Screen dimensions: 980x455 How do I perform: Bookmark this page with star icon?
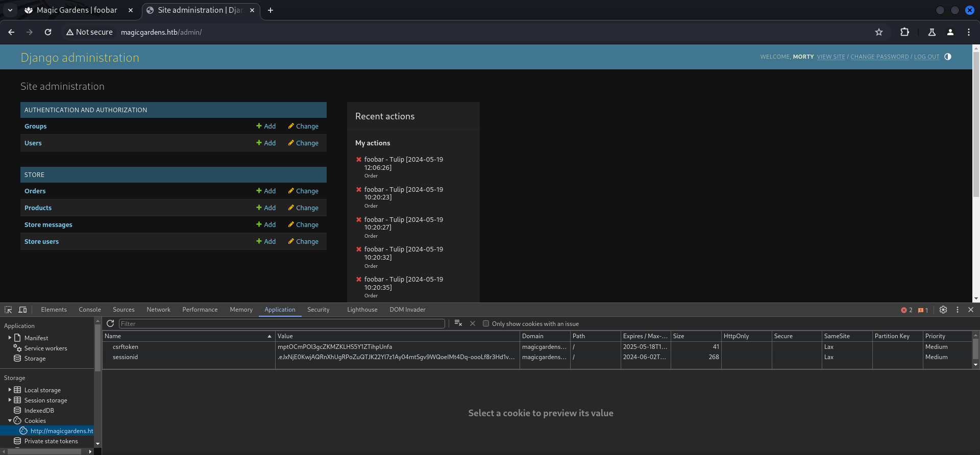point(879,32)
